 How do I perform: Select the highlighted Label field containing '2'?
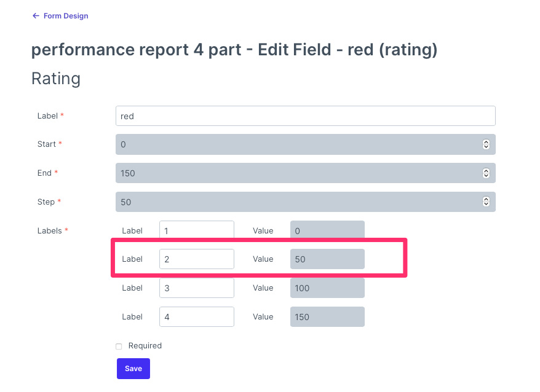(x=196, y=259)
